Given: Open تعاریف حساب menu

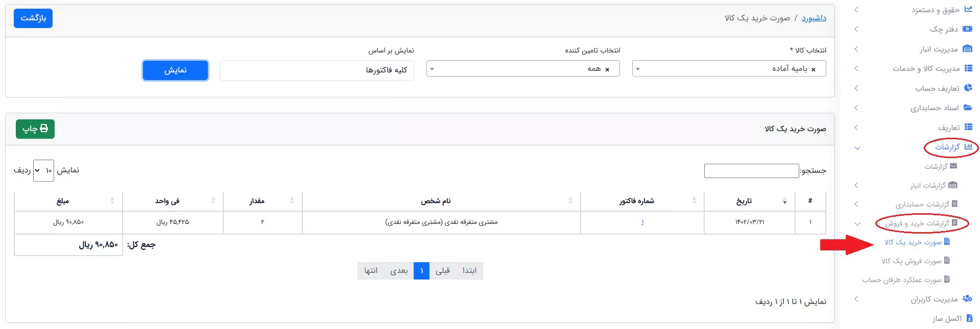Looking at the screenshot, I should point(937,88).
